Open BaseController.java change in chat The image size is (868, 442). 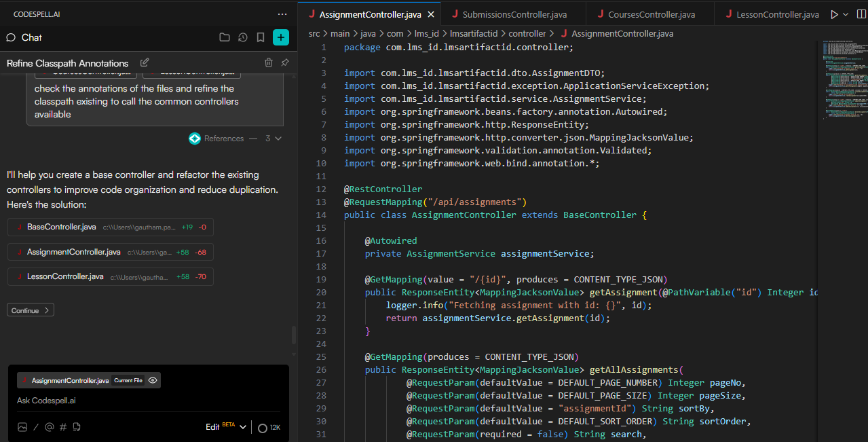(x=111, y=227)
